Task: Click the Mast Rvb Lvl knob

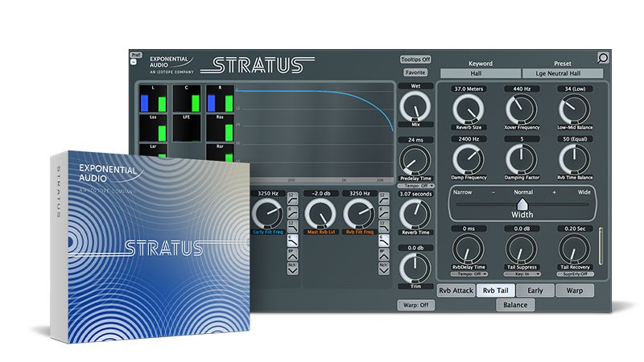Action: pyautogui.click(x=320, y=213)
